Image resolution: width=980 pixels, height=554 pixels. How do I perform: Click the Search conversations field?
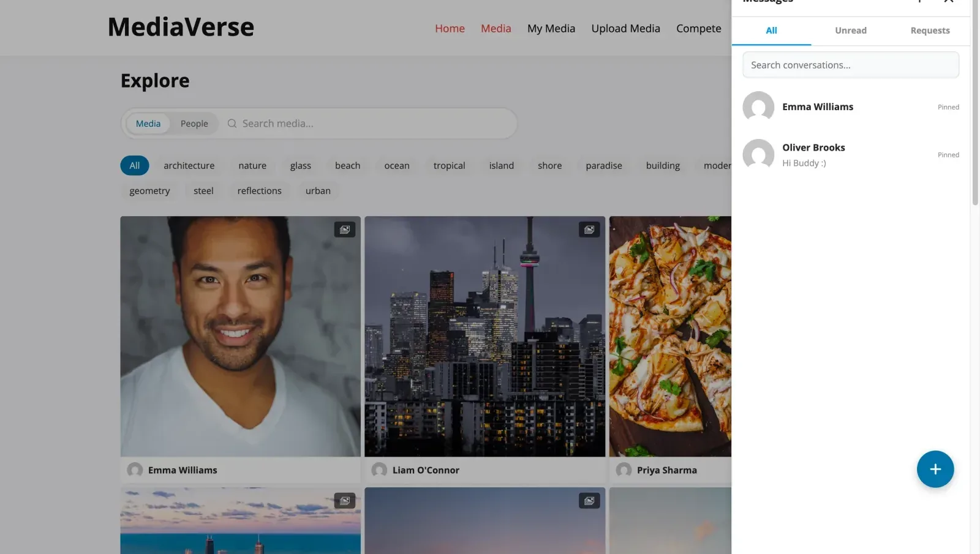click(851, 65)
